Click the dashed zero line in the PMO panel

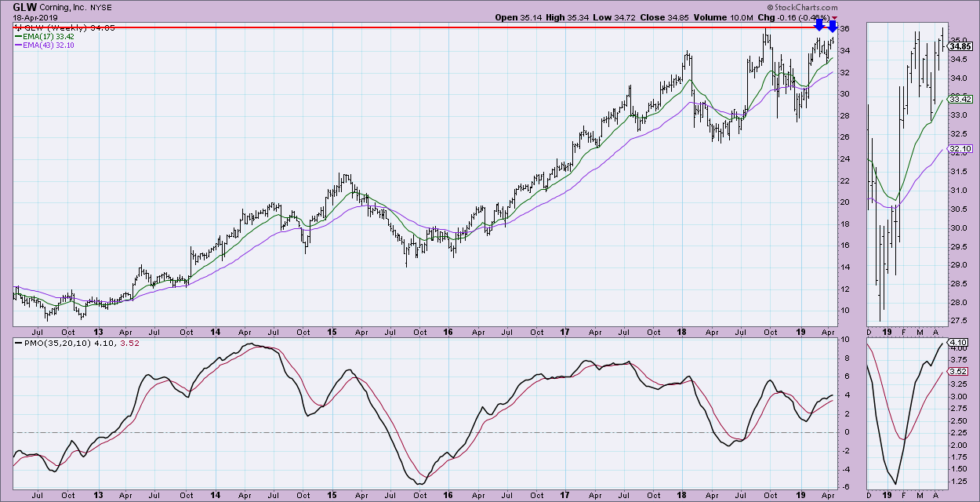point(424,432)
